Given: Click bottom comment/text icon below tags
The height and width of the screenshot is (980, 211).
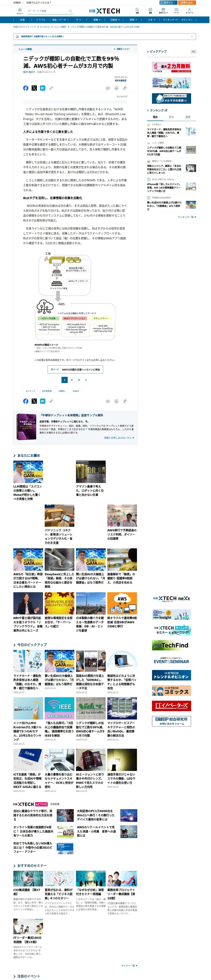Looking at the screenshot, I should click(108, 401).
